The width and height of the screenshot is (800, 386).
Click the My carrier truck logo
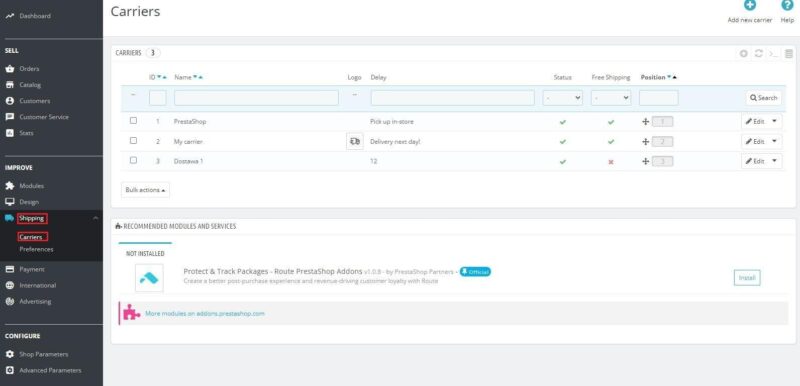pyautogui.click(x=355, y=141)
